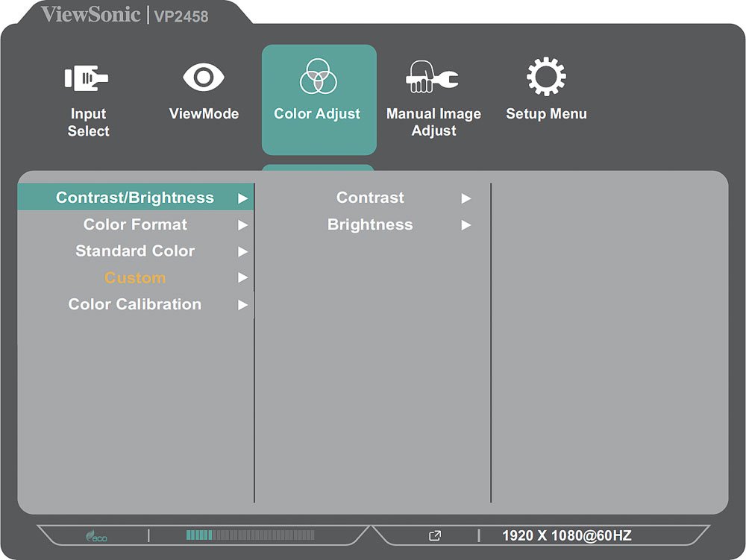Screen dimensions: 746x560
Task: Select the Standard Color menu entry
Action: pyautogui.click(x=135, y=251)
